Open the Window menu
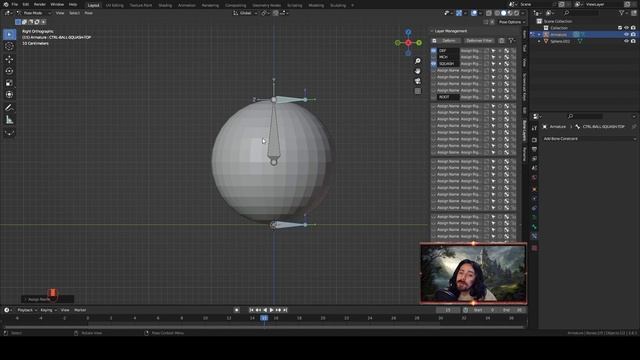This screenshot has width=640, height=360. (x=57, y=4)
